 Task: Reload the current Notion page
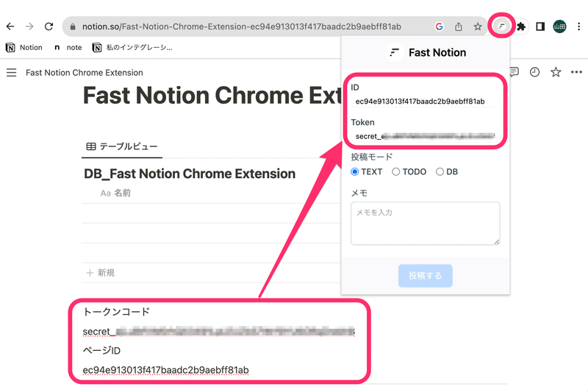tap(49, 26)
